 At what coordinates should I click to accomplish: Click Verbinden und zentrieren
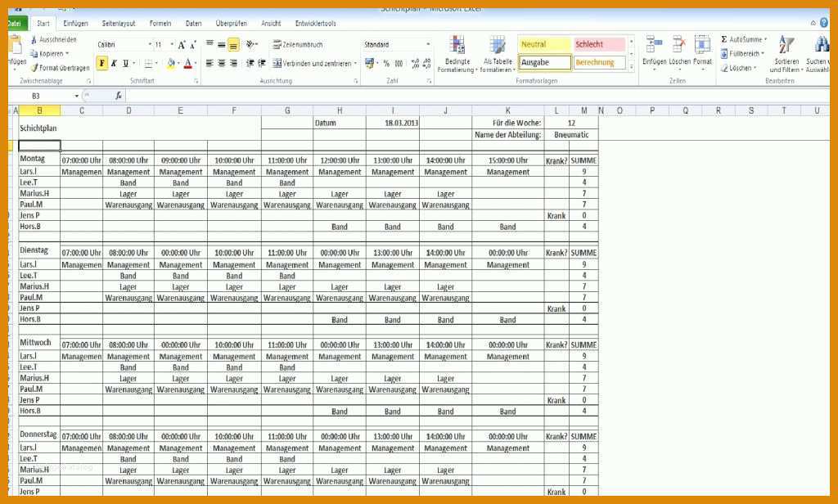[x=312, y=63]
